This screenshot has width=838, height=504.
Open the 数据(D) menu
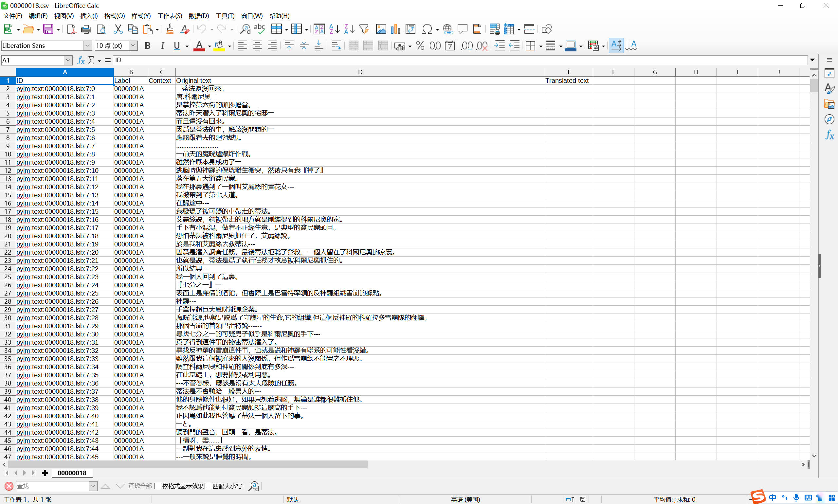pos(199,16)
